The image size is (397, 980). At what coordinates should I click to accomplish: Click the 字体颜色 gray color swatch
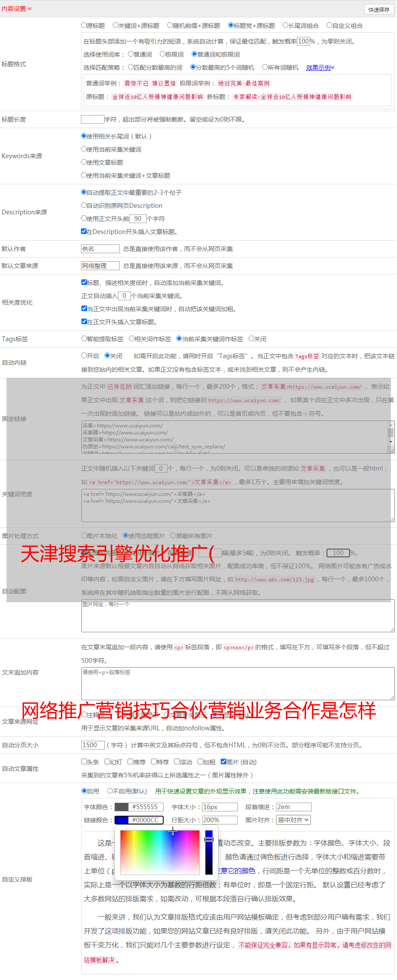[121, 807]
